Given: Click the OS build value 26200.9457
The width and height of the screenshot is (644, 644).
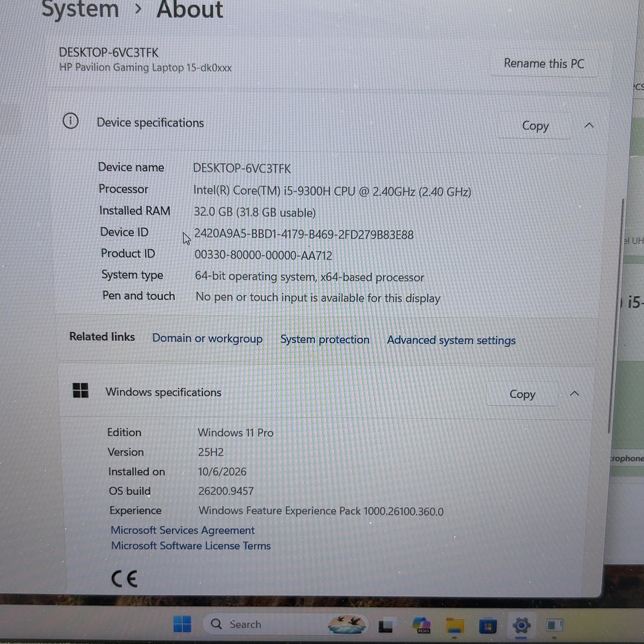Looking at the screenshot, I should [x=226, y=491].
